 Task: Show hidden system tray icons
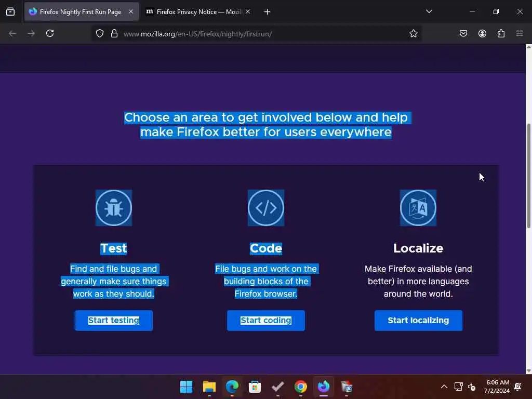point(444,387)
